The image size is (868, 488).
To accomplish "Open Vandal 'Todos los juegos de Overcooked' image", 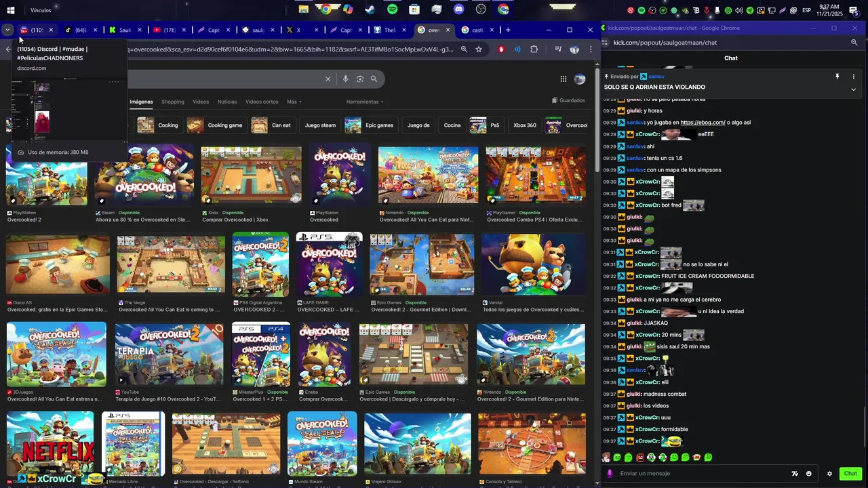I will pos(533,264).
